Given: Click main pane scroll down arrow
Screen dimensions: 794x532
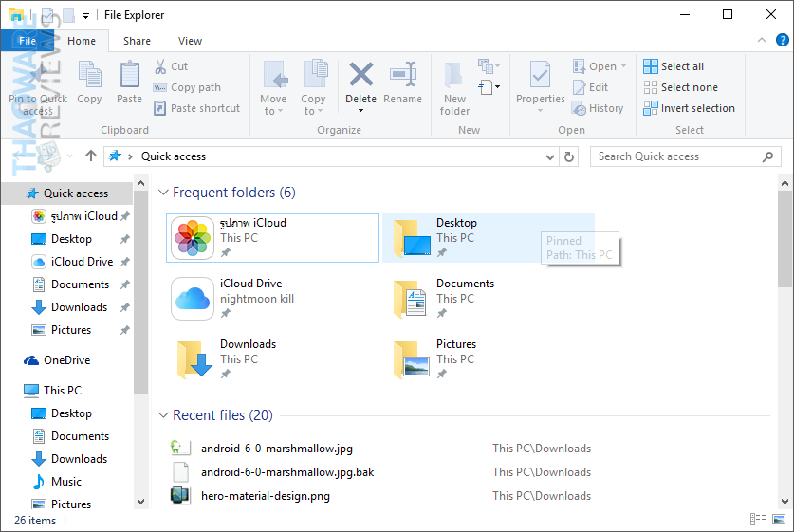Looking at the screenshot, I should pos(785,502).
